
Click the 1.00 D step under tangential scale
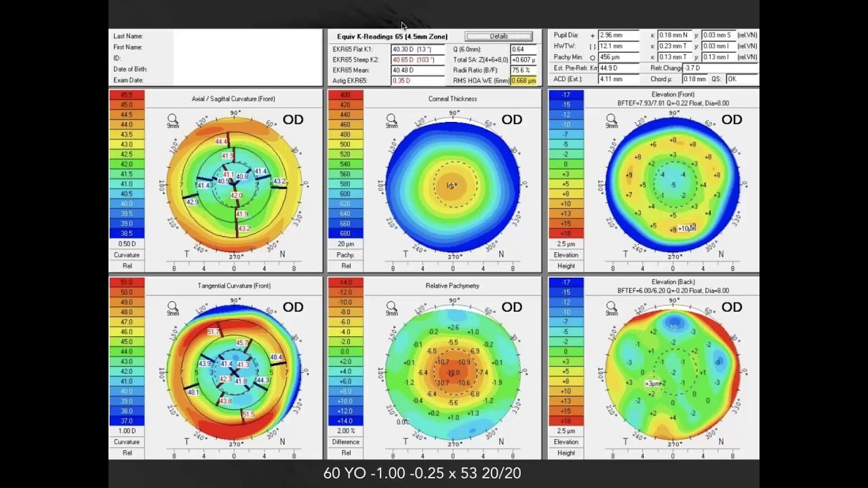click(x=127, y=431)
